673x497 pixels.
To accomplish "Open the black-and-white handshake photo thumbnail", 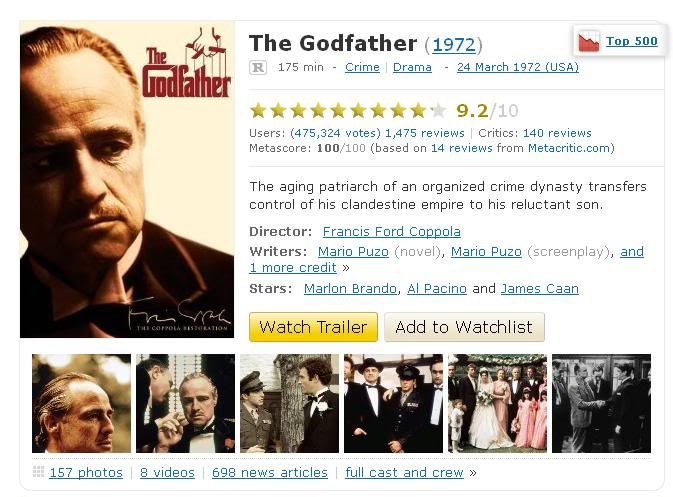I will 601,403.
